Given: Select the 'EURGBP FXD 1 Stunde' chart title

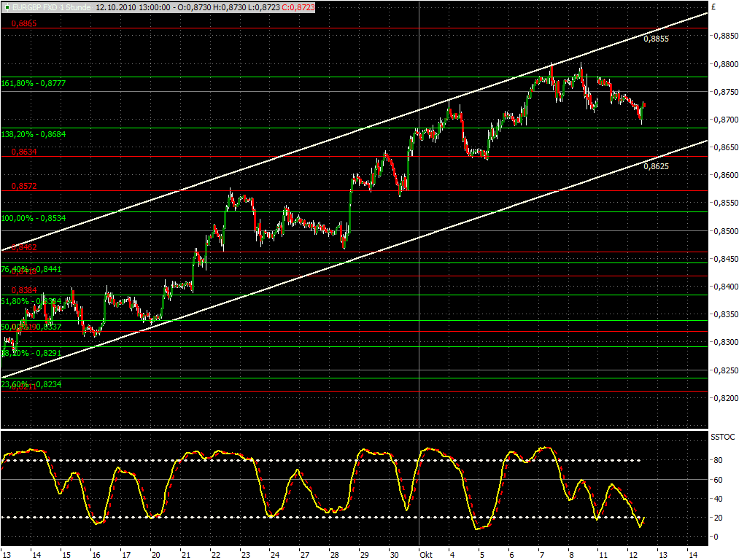Looking at the screenshot, I should [52, 7].
